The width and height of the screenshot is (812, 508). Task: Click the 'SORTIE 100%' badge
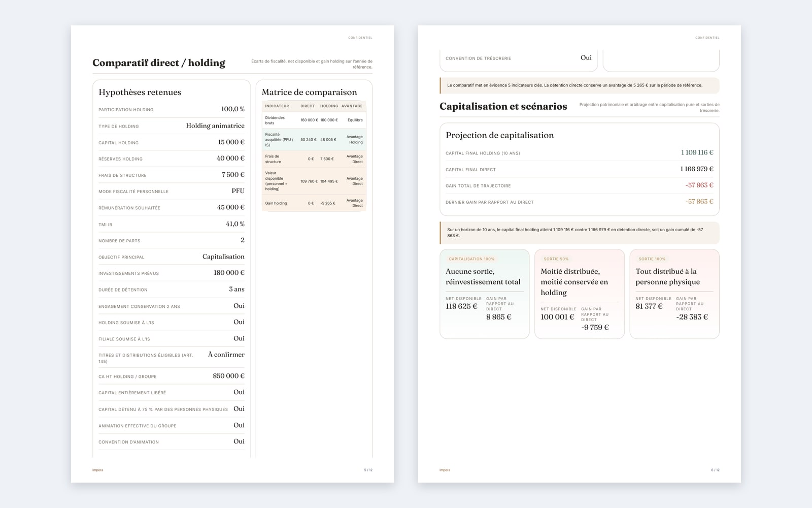point(652,259)
